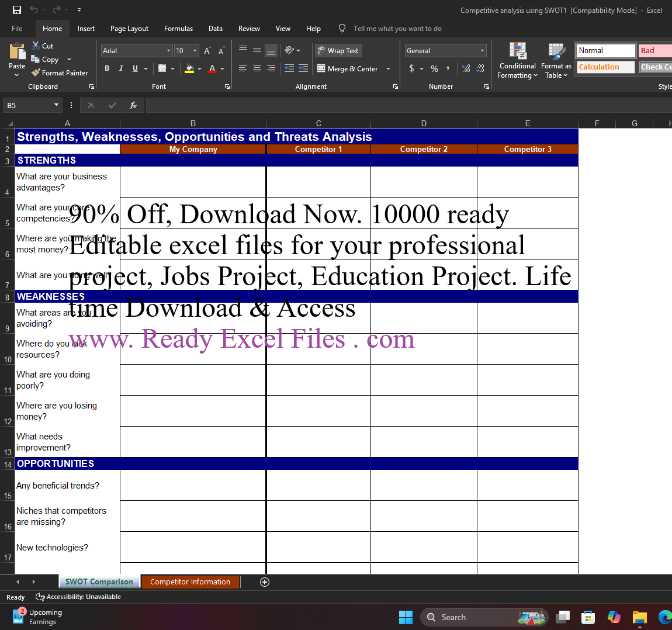
Task: Align cell text to the left
Action: (x=243, y=68)
